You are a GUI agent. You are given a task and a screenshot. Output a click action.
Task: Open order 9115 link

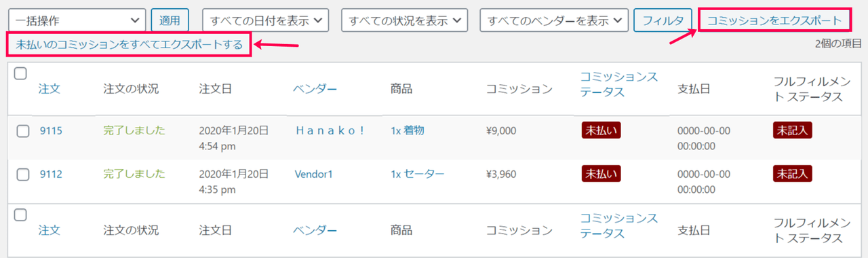coord(51,130)
